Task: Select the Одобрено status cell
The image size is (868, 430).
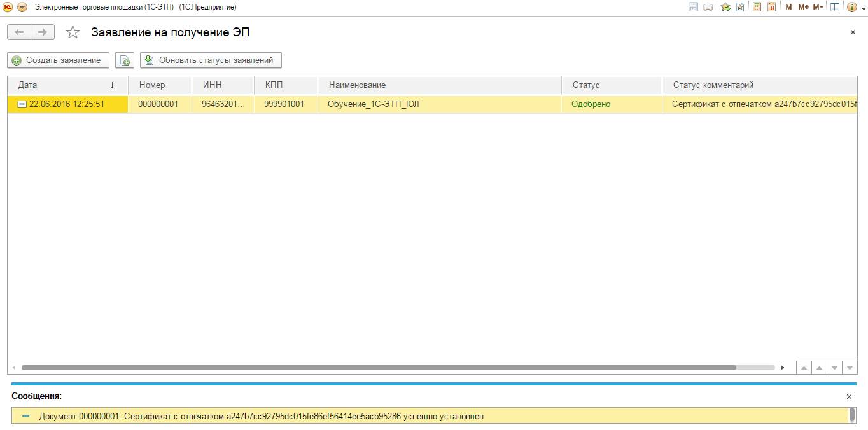Action: (612, 104)
